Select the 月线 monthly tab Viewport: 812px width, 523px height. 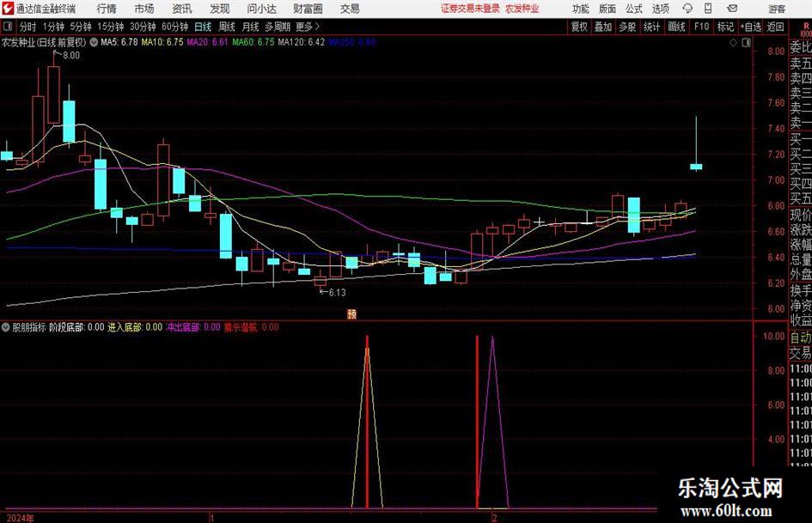tap(251, 27)
